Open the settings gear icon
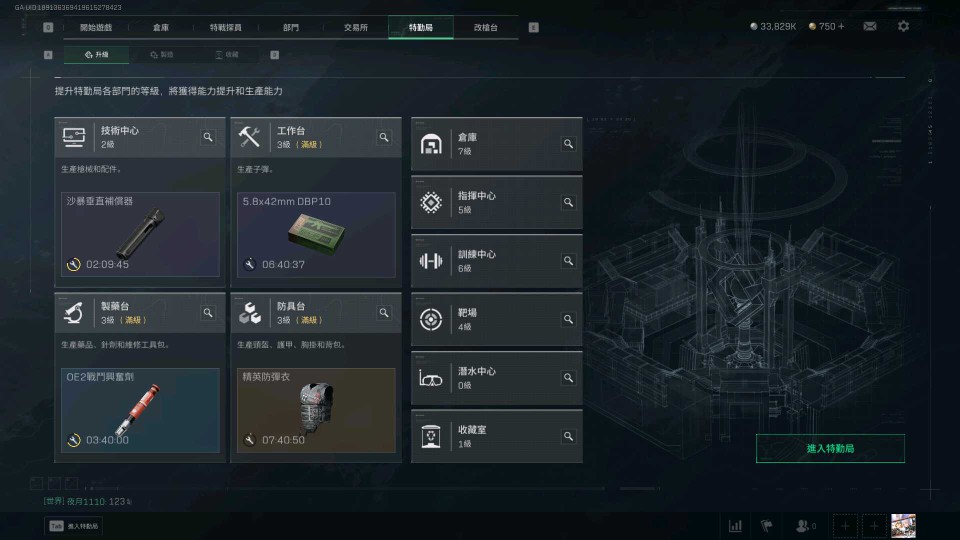The height and width of the screenshot is (540, 960). pos(903,26)
